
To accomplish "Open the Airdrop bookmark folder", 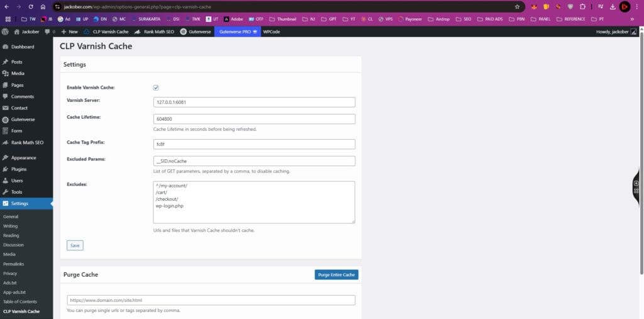I will point(438,19).
